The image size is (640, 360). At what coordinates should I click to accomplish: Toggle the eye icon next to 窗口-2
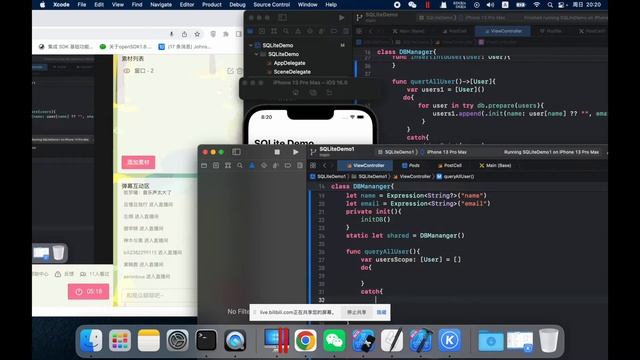(x=127, y=71)
